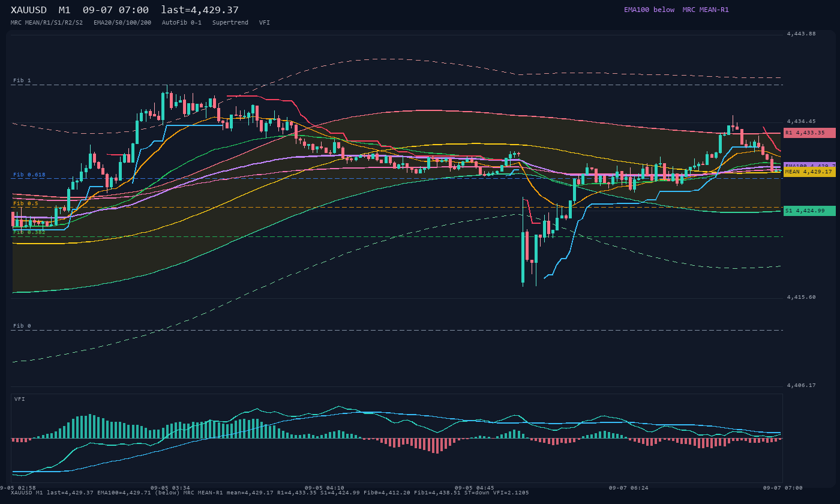
Task: Click the Fib 0.382 level label
Action: coord(29,232)
